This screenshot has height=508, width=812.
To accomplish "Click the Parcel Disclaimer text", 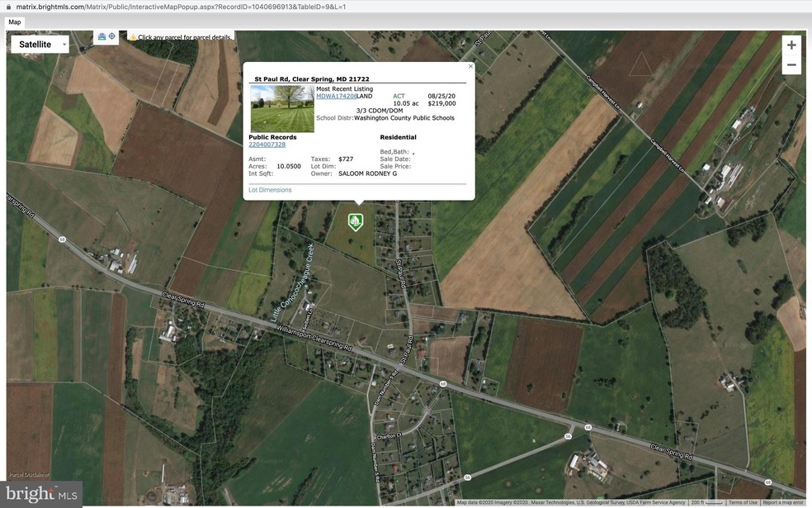I will [x=29, y=475].
